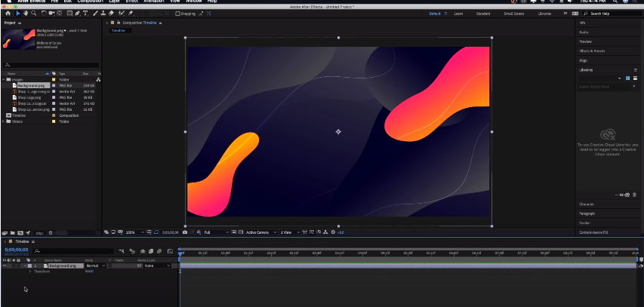Click the Home icon in toolbar
644x307 pixels.
8,14
